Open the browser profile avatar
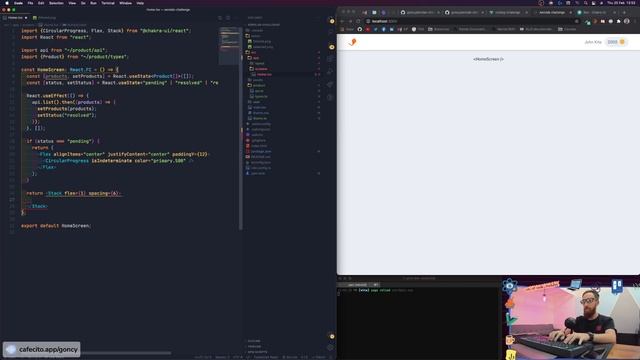 (627, 21)
